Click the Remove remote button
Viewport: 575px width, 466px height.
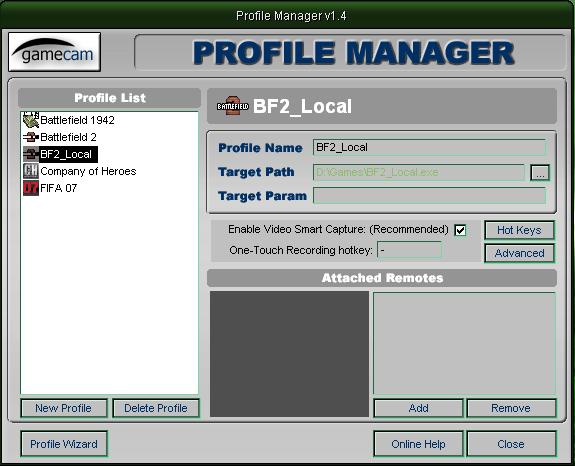(511, 408)
